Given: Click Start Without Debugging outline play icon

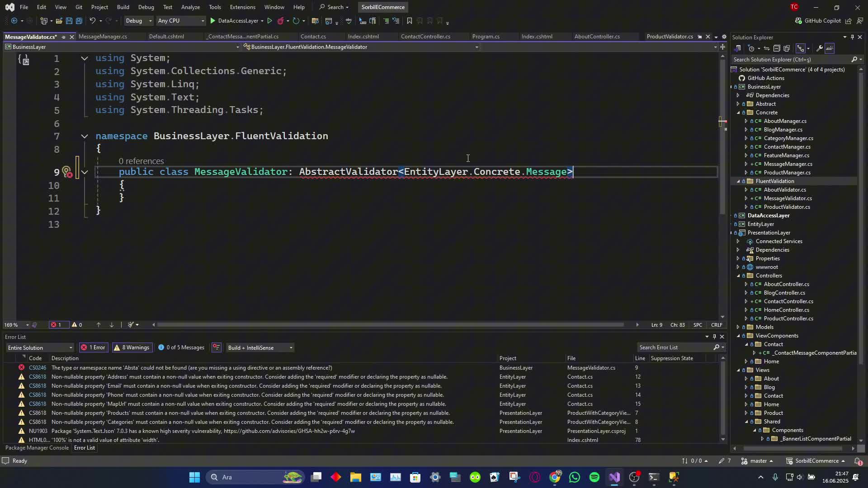Looking at the screenshot, I should pyautogui.click(x=269, y=21).
